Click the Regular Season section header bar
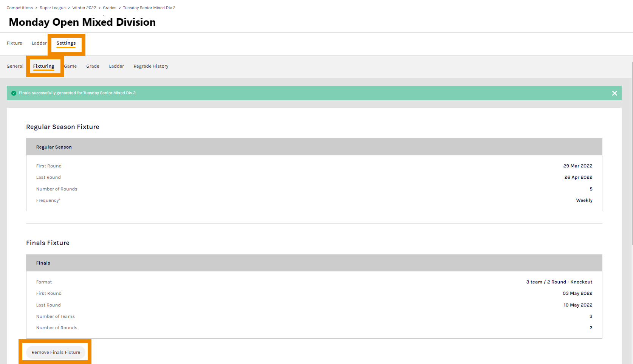633x364 pixels. (314, 147)
